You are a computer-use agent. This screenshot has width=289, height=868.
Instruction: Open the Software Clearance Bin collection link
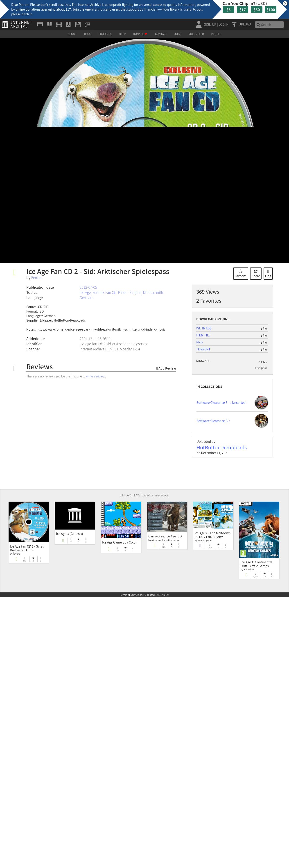213,421
